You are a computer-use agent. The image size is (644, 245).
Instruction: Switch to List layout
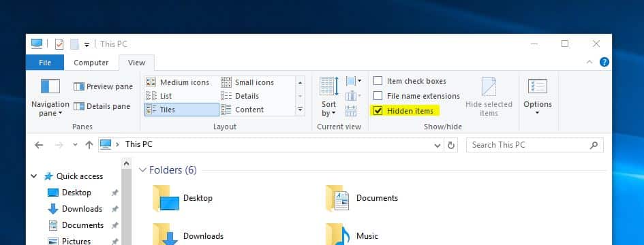tap(159, 96)
